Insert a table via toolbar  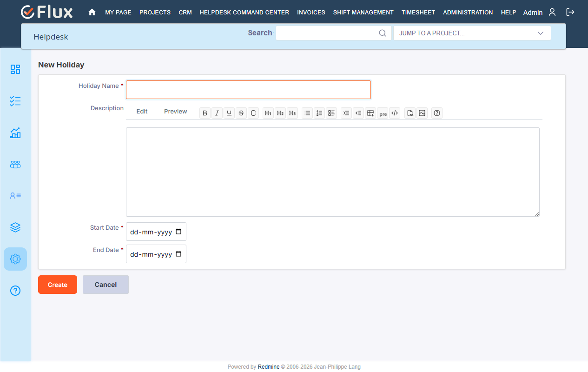click(370, 113)
